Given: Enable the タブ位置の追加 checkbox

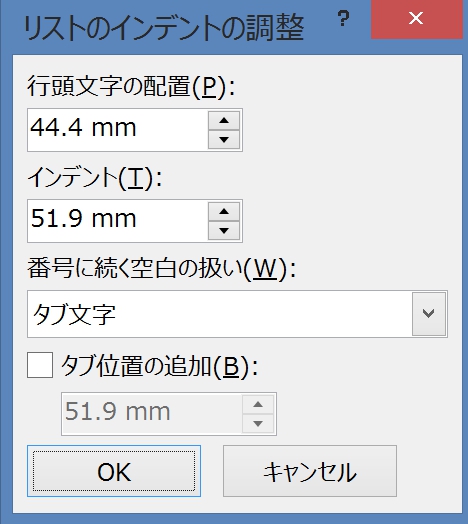Looking at the screenshot, I should point(40,365).
